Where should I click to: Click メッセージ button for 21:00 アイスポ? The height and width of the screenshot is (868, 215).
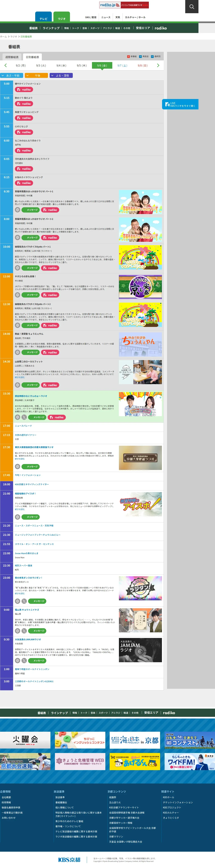(x=31, y=517)
